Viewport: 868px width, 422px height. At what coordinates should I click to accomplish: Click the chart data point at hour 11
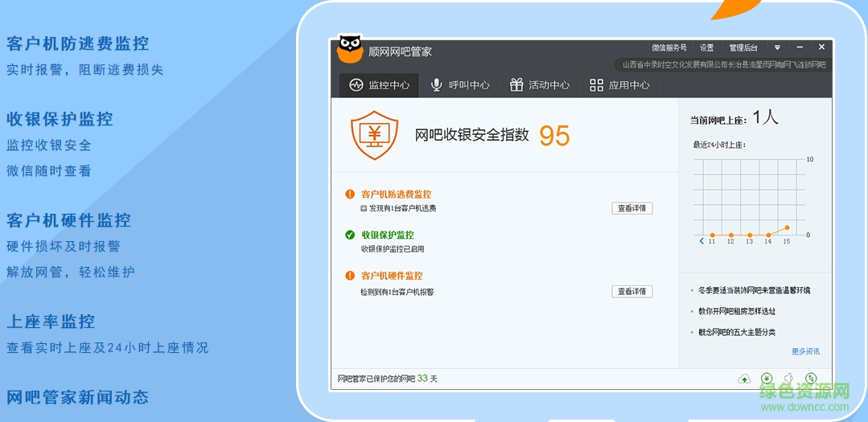tap(713, 235)
